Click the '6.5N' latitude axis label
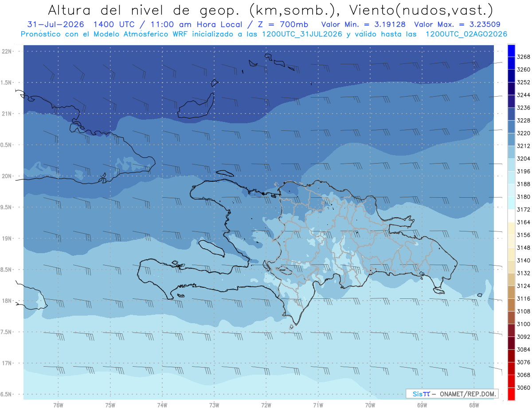 [7, 394]
